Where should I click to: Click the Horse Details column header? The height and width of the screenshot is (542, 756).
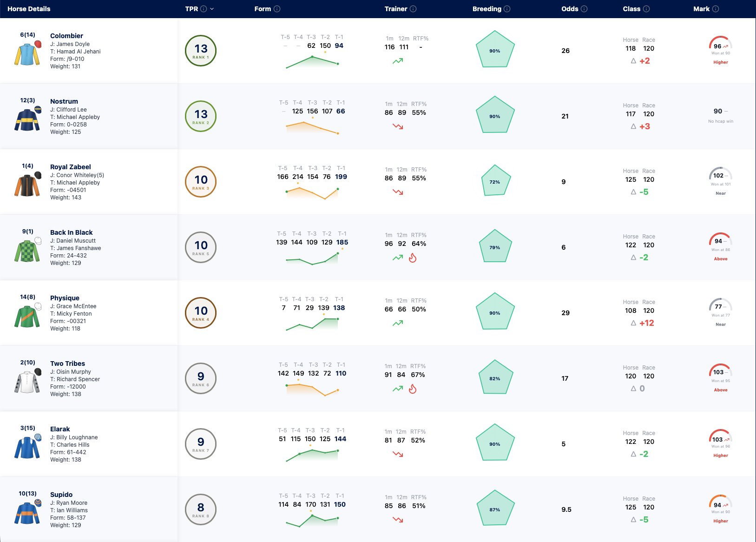(29, 9)
